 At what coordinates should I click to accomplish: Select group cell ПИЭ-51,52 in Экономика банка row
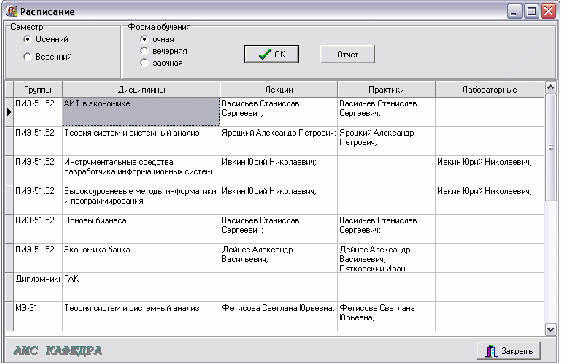click(38, 258)
